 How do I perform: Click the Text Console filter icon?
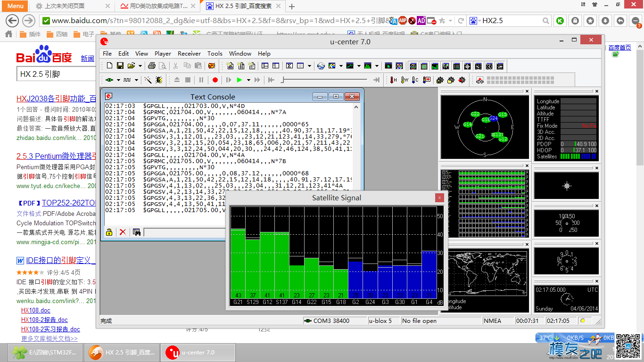[x=137, y=232]
